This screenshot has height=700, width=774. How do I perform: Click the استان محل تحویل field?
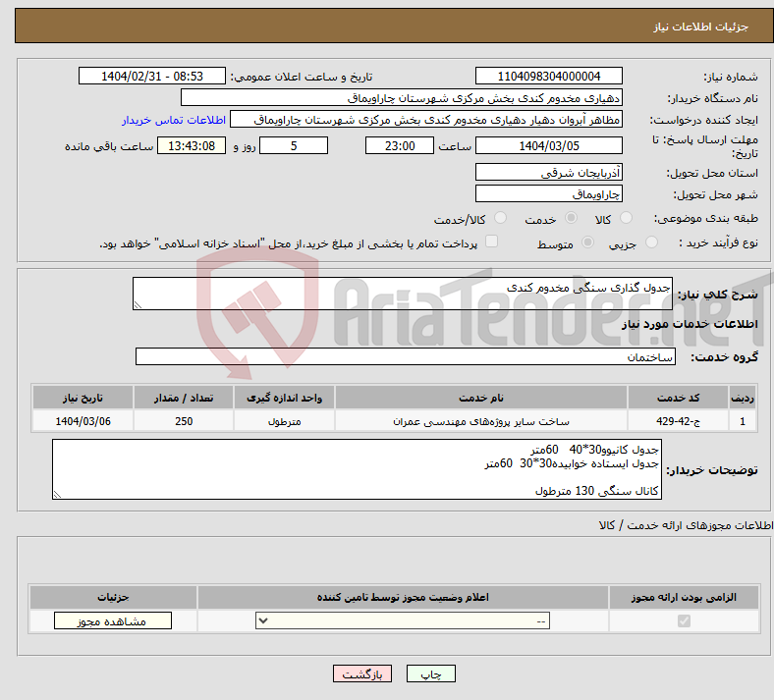548,172
